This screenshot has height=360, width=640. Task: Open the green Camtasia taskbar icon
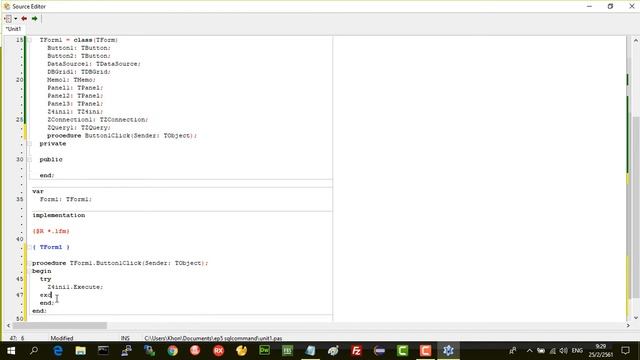point(402,351)
